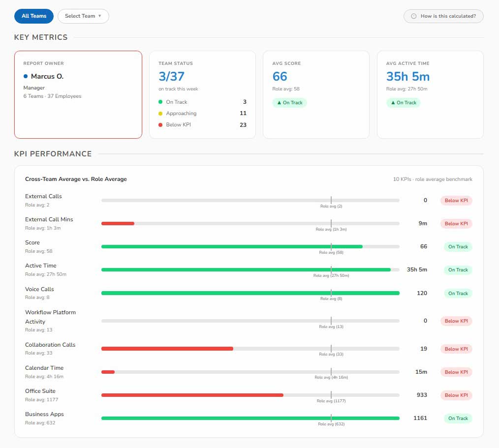
Task: Click the External Call Mins red progress bar
Action: point(118,224)
